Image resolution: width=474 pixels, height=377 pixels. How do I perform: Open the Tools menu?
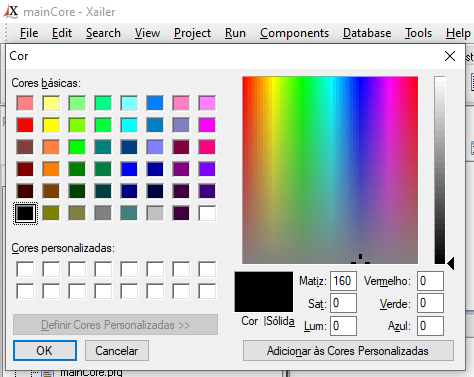[x=418, y=33]
